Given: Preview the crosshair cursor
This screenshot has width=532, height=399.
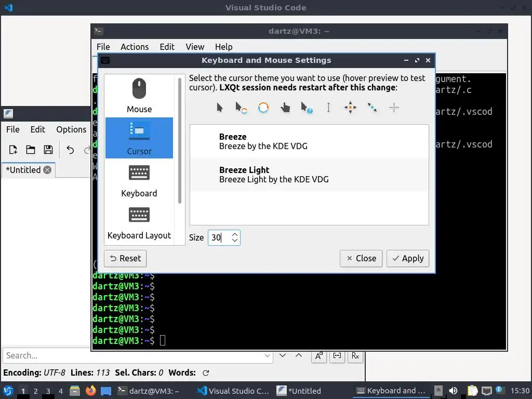Looking at the screenshot, I should pos(394,108).
